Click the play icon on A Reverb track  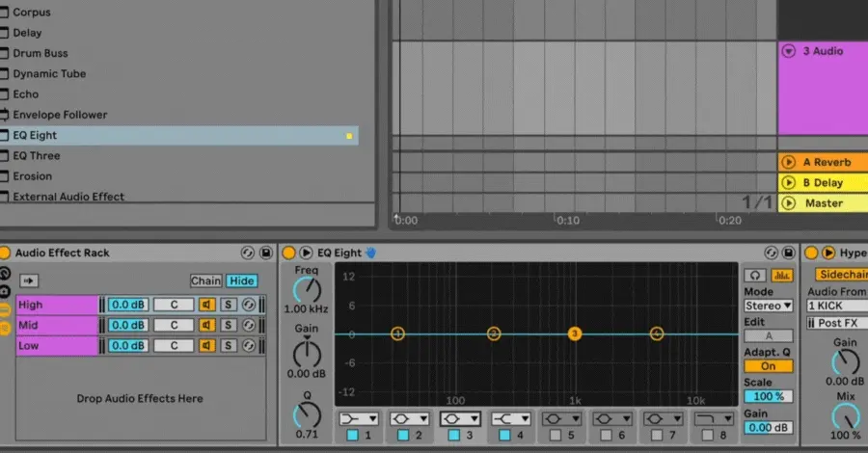pyautogui.click(x=788, y=162)
